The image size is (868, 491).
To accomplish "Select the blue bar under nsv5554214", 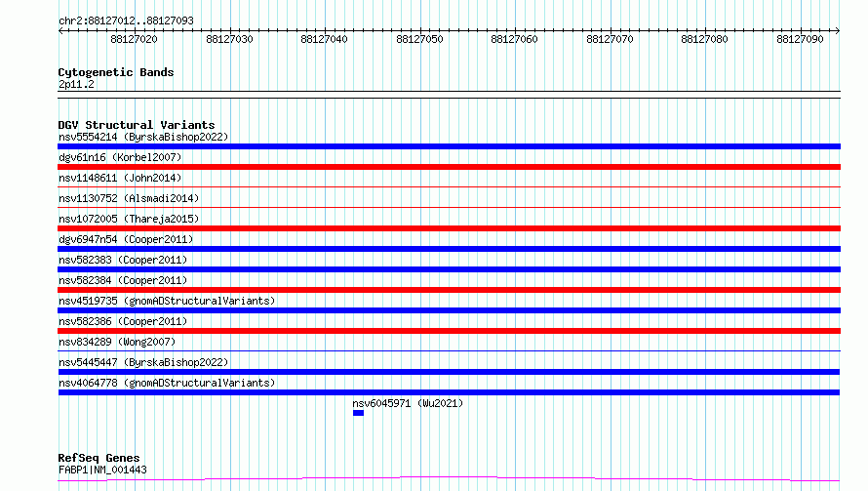I will [449, 146].
